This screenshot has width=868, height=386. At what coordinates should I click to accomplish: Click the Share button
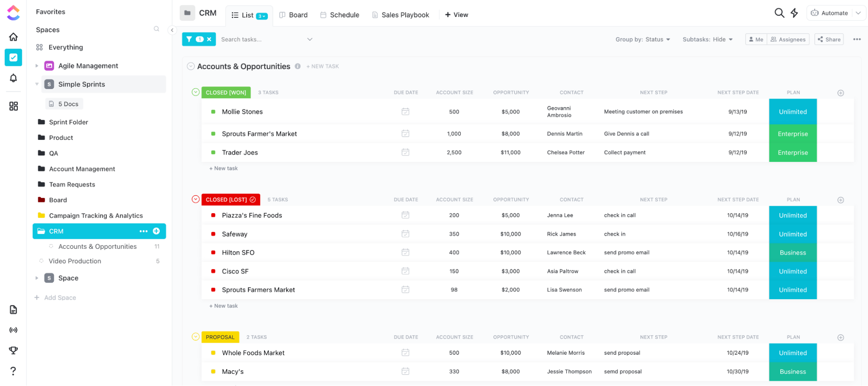coord(828,40)
